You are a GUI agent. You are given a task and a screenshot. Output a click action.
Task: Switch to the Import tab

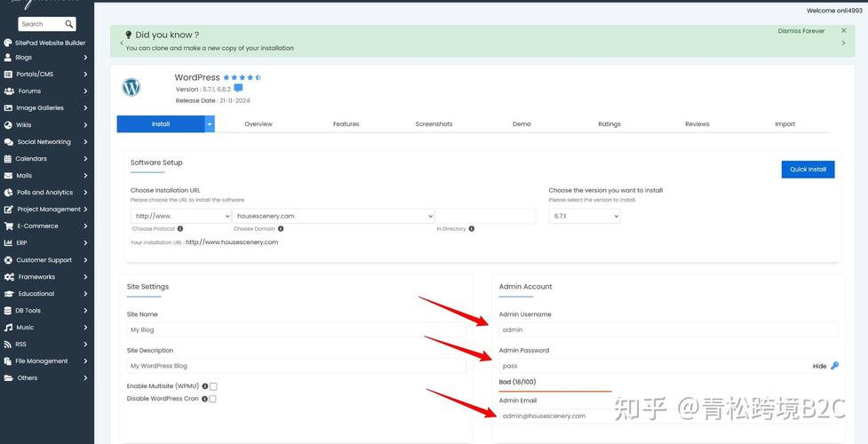tap(785, 124)
